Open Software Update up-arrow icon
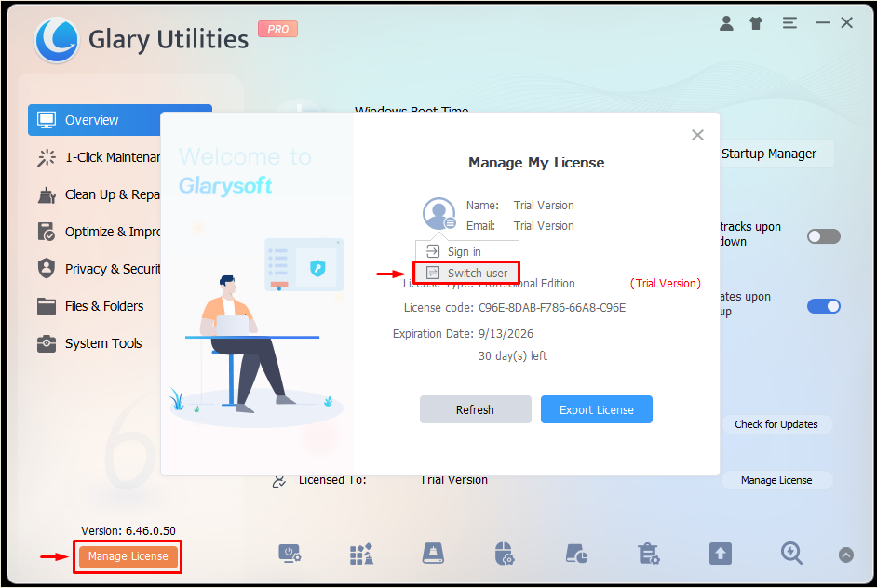 (721, 554)
